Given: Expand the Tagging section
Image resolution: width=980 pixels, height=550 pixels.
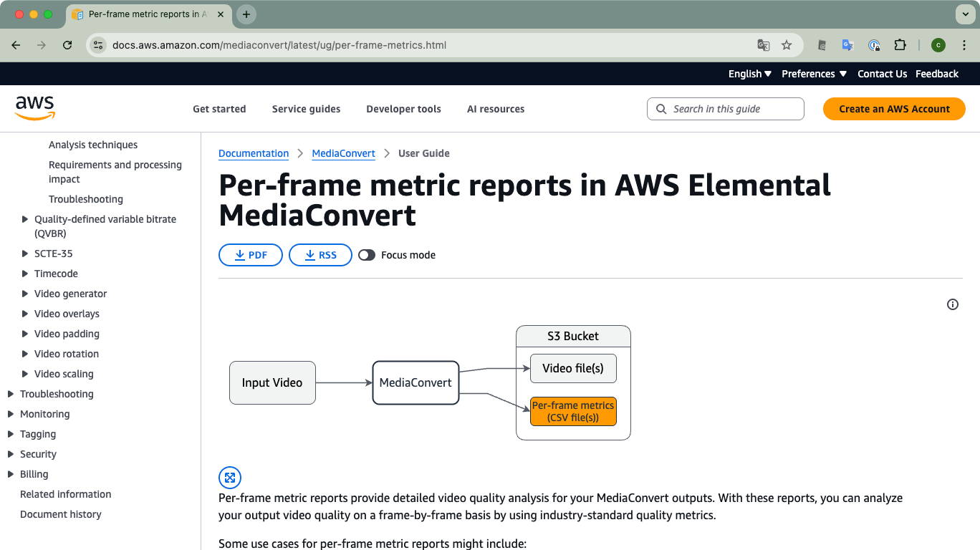Looking at the screenshot, I should [x=11, y=434].
